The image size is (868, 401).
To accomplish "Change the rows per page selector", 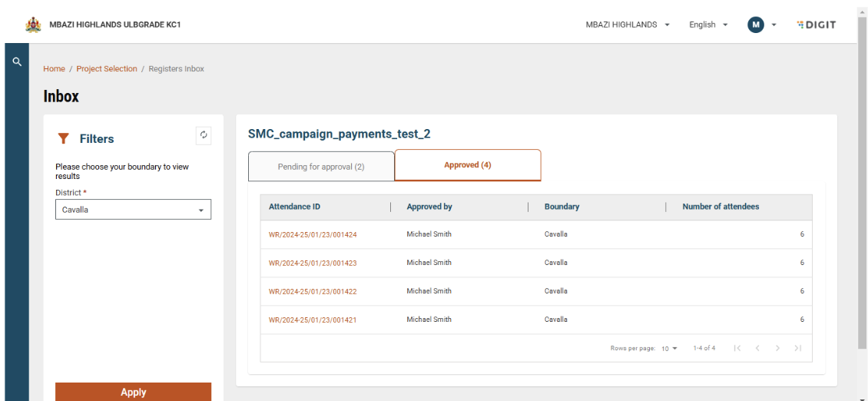I will [670, 349].
